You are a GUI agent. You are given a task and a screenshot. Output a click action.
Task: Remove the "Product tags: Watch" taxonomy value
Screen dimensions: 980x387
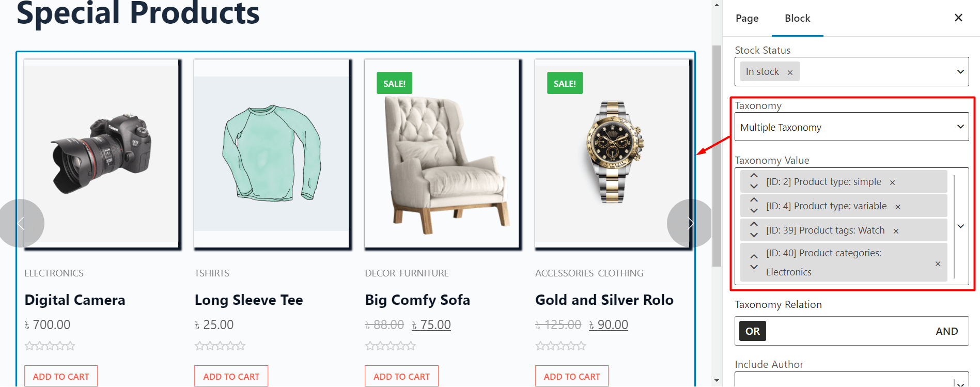tap(896, 230)
